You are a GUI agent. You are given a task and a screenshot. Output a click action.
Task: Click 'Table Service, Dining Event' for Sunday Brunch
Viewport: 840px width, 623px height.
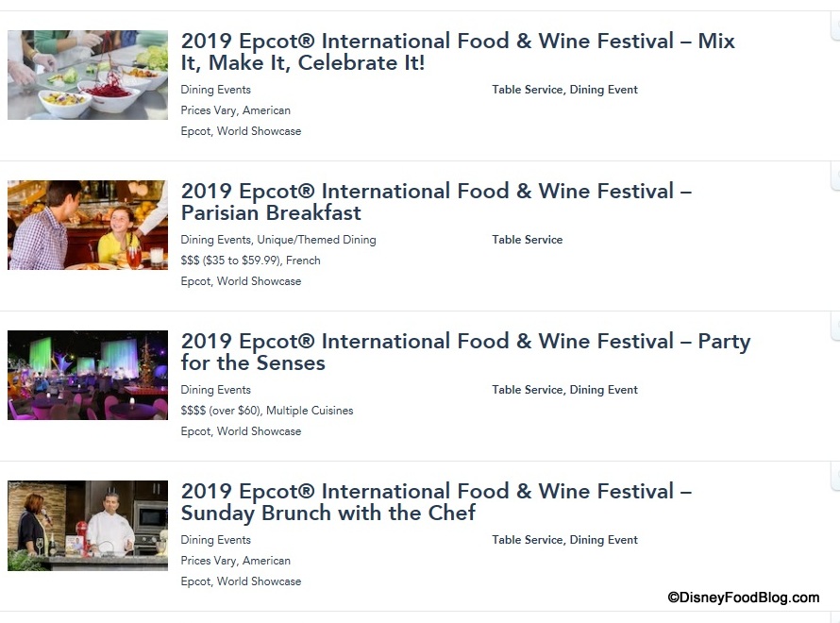[x=564, y=540]
